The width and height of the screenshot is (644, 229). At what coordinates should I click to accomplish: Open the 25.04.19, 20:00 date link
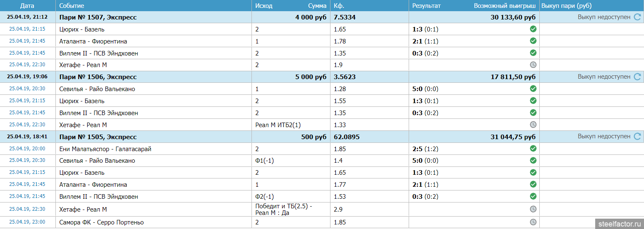tap(27, 149)
